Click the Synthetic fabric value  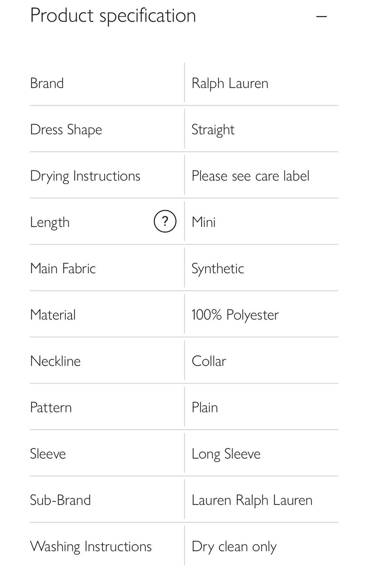(x=217, y=268)
